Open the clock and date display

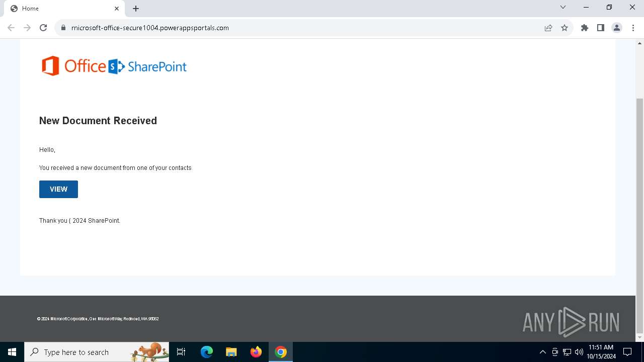click(x=601, y=352)
